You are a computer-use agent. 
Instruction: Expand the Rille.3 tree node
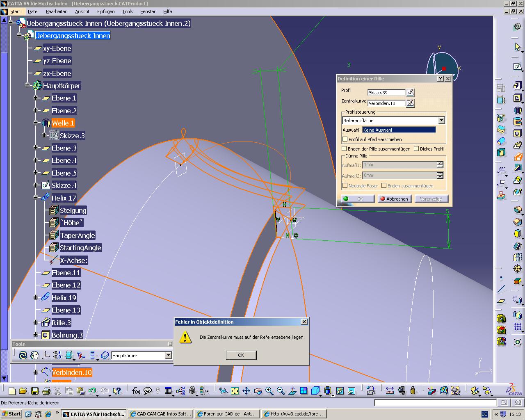point(36,322)
